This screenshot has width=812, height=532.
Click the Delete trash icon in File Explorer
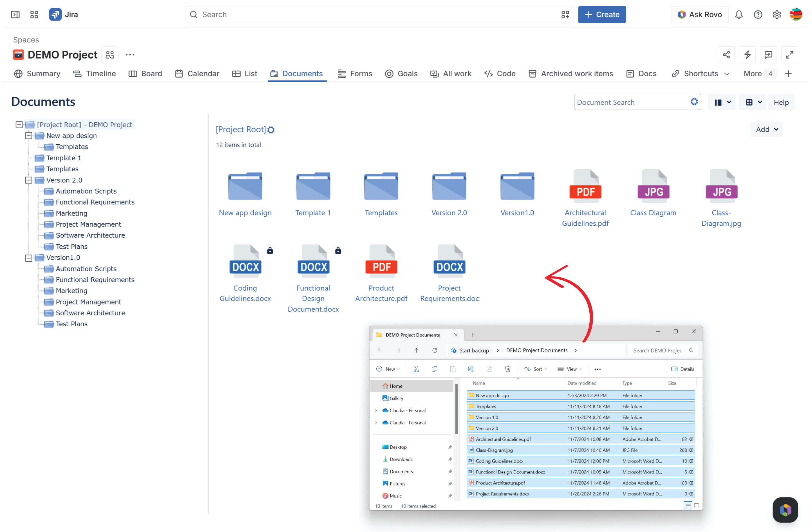click(x=507, y=369)
